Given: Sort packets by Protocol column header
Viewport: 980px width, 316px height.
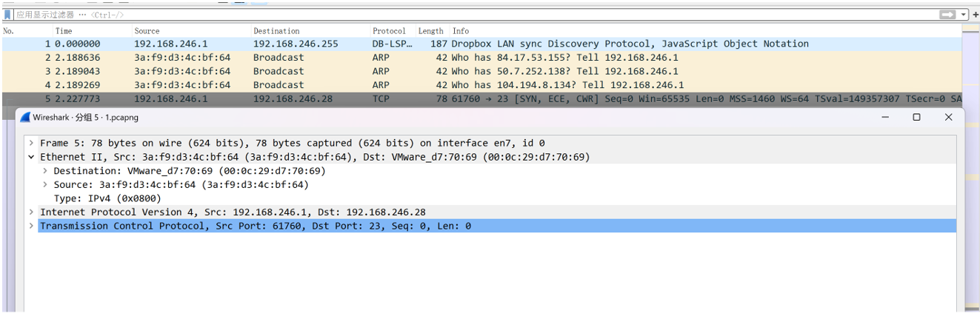Looking at the screenshot, I should pyautogui.click(x=389, y=31).
